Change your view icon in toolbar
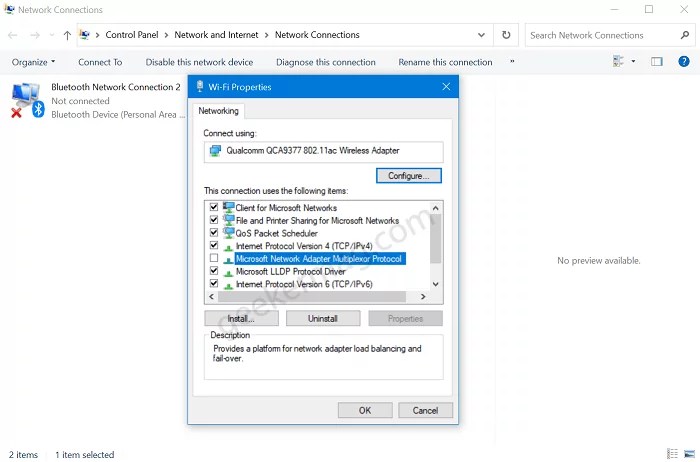Image resolution: width=700 pixels, height=462 pixels. [618, 61]
